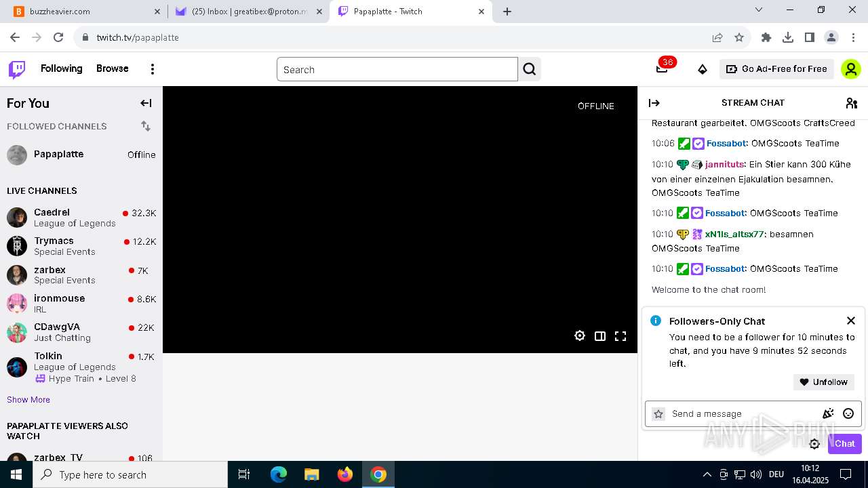
Task: Open the Chrome extensions puzzle icon
Action: coord(766,37)
